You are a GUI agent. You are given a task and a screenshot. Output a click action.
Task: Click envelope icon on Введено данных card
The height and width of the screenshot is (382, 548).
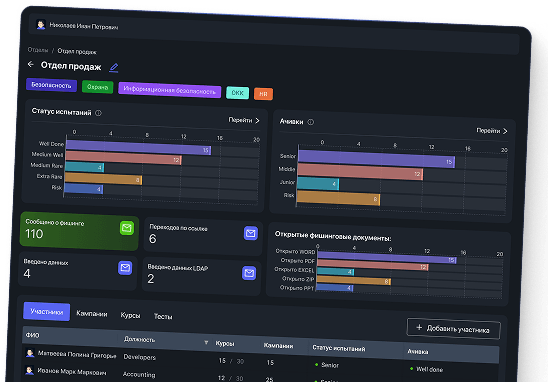(x=125, y=268)
